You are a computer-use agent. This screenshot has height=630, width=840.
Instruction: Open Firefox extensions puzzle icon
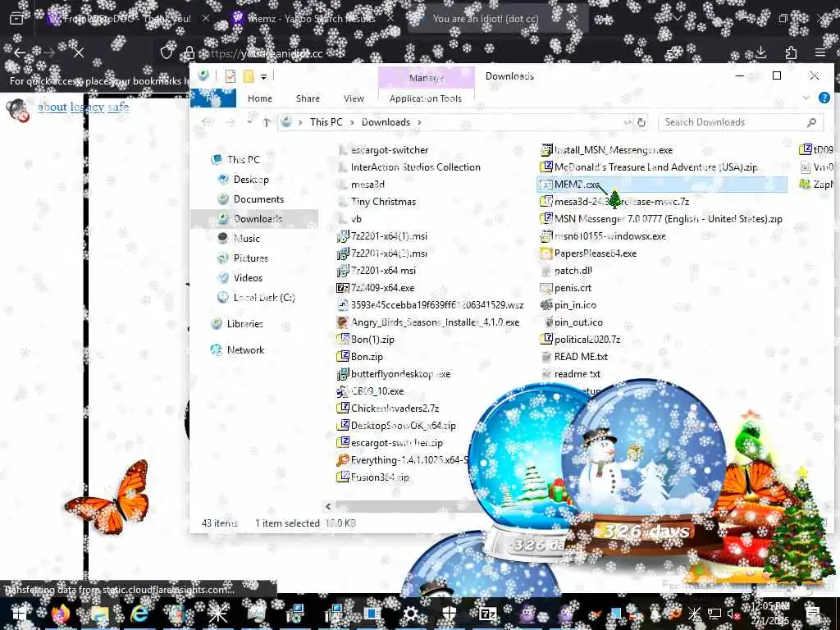[x=791, y=52]
